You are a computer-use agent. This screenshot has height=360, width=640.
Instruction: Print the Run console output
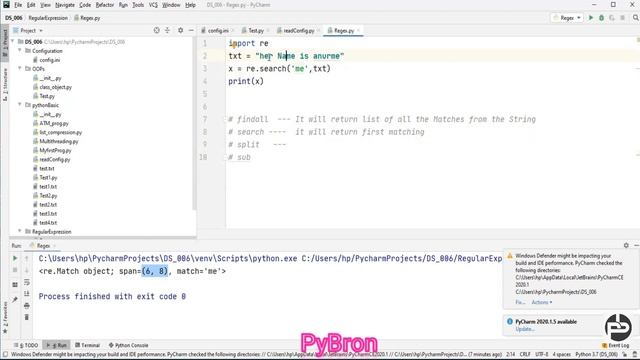tap(27, 306)
